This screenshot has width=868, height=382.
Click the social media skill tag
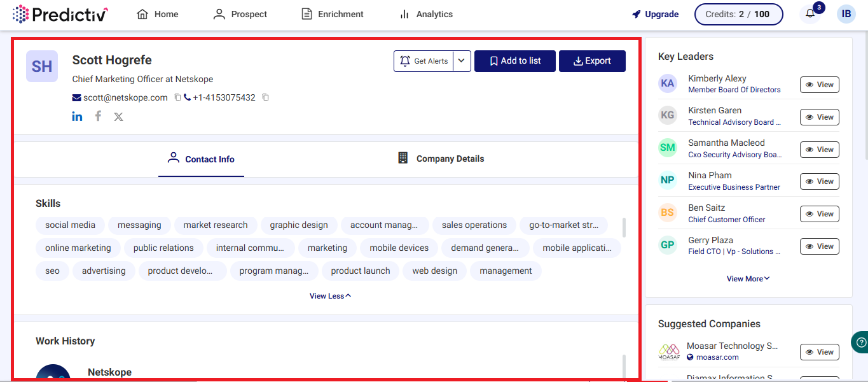click(x=70, y=225)
